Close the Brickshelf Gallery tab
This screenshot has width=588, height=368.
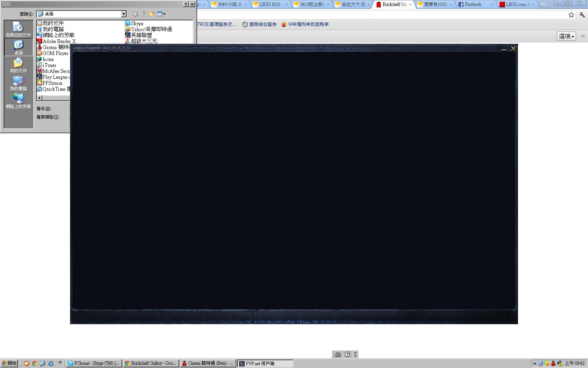(x=410, y=5)
